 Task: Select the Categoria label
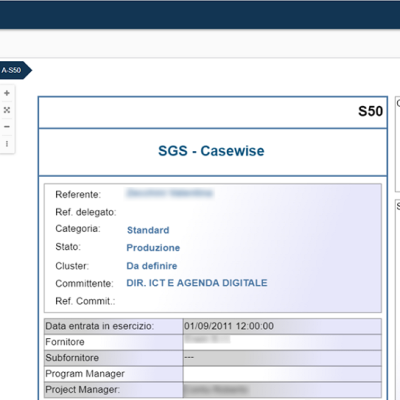[78, 229]
